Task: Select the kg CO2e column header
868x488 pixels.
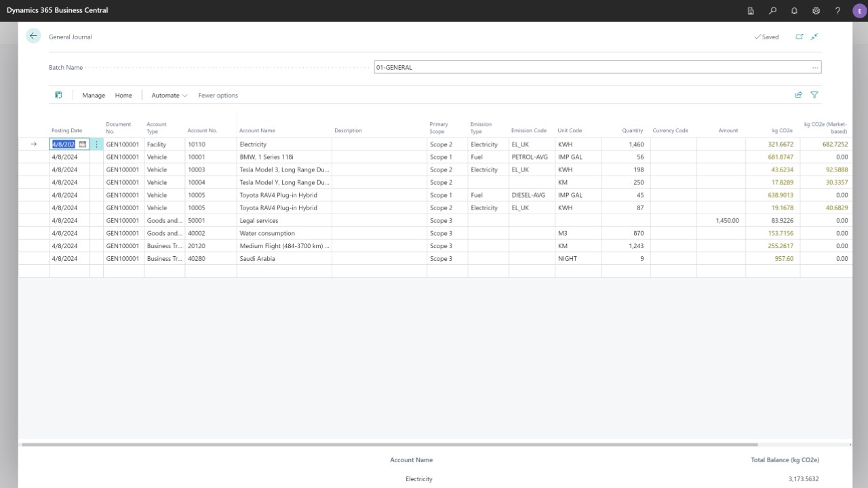Action: pos(782,131)
